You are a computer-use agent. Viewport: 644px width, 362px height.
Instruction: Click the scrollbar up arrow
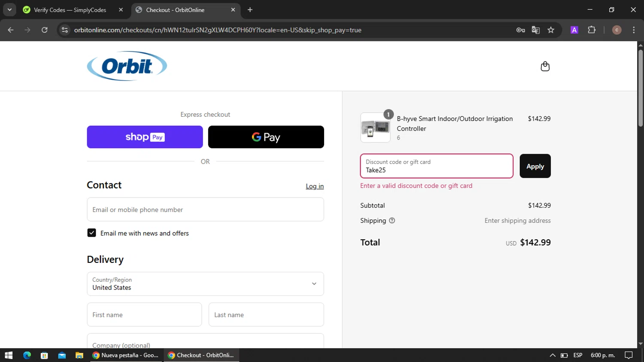641,45
